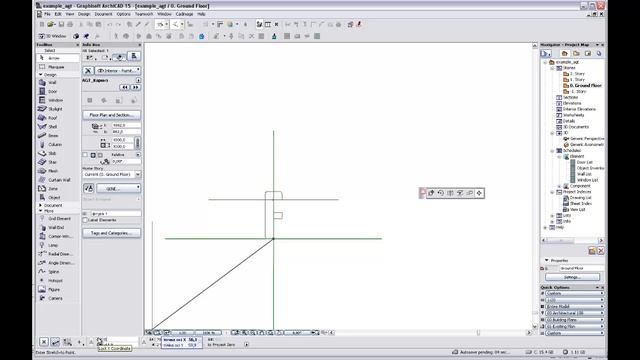Select 0. Ground Floor in Project Map

(585, 86)
